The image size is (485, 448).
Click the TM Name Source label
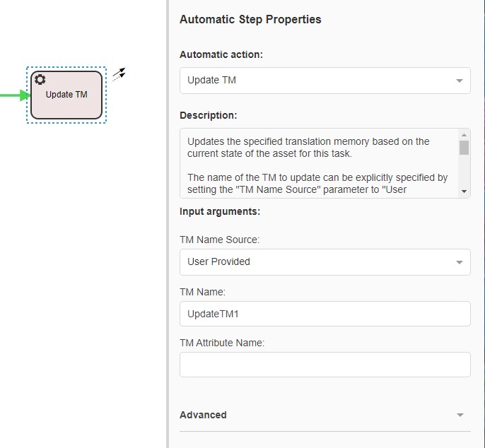point(219,240)
